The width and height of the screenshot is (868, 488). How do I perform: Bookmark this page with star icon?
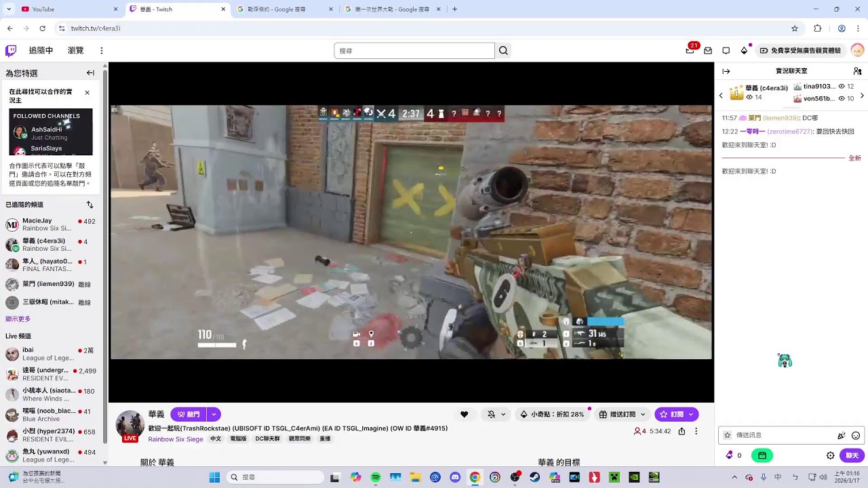(795, 28)
